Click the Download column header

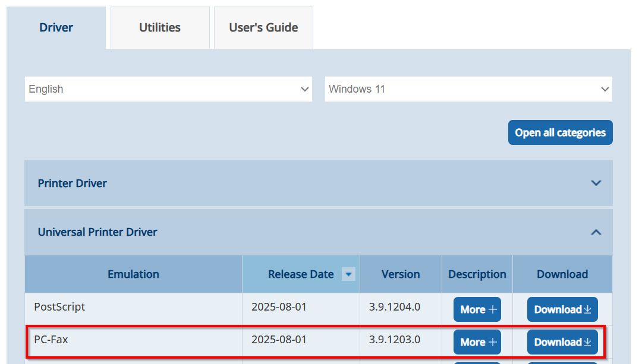pyautogui.click(x=562, y=274)
